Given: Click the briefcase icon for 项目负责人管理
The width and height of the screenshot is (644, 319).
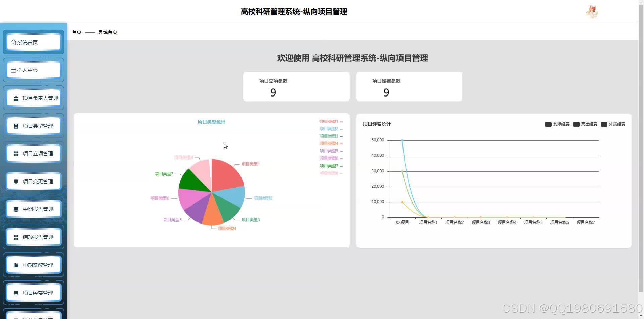Looking at the screenshot, I should click(16, 98).
